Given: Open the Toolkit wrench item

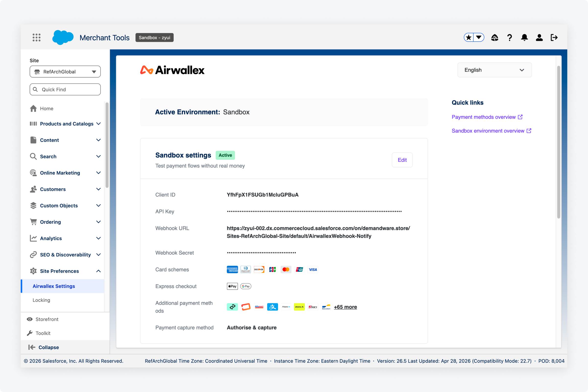Looking at the screenshot, I should pyautogui.click(x=39, y=333).
